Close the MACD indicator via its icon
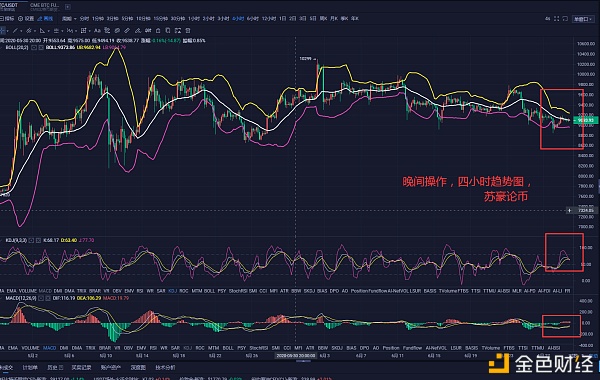Screen dimensions: 600x380 pos(47,298)
